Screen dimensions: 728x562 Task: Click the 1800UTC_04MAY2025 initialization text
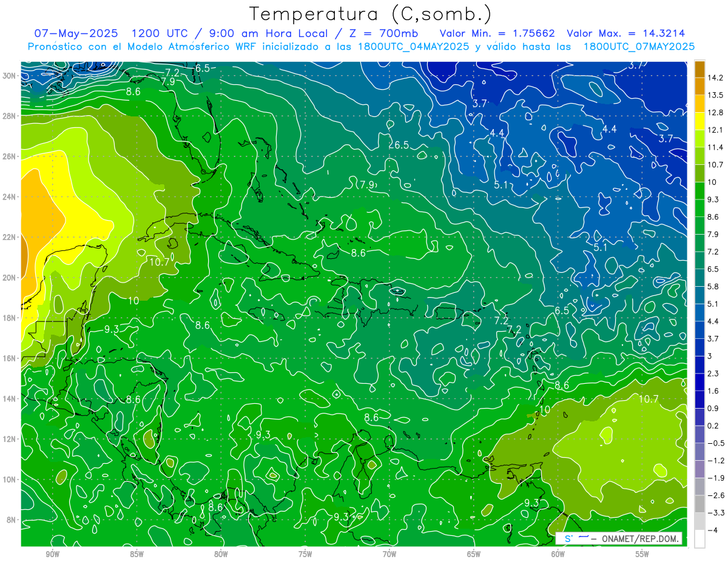[413, 46]
